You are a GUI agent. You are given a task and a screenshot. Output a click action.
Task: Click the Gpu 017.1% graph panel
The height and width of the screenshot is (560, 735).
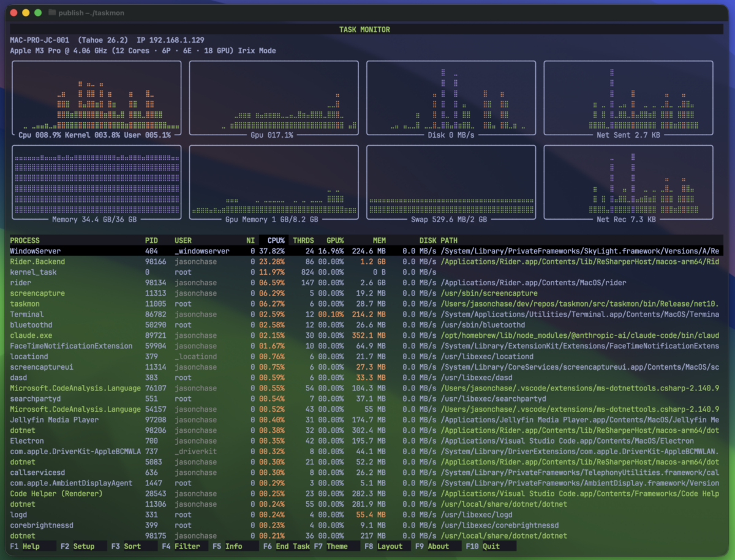(x=273, y=100)
